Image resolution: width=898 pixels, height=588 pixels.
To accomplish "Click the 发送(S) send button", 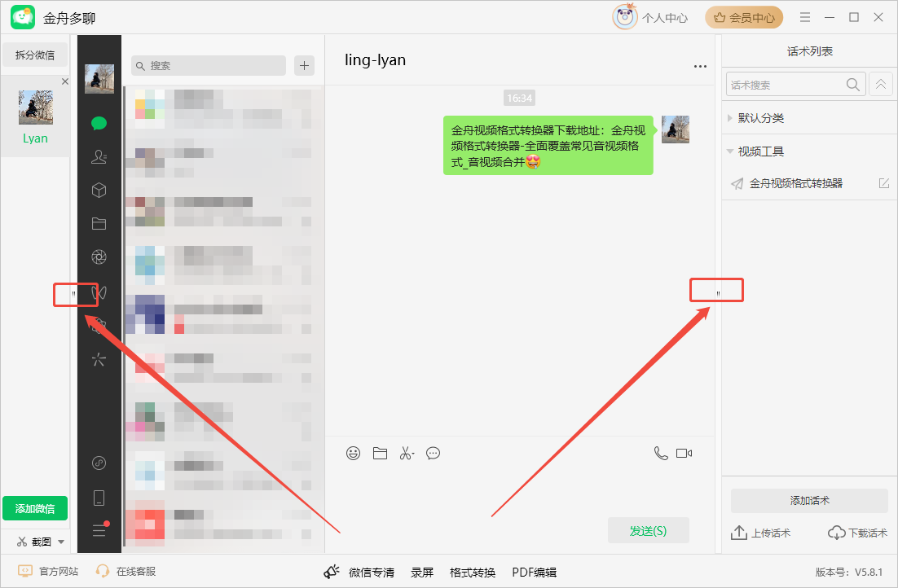I will (x=649, y=531).
